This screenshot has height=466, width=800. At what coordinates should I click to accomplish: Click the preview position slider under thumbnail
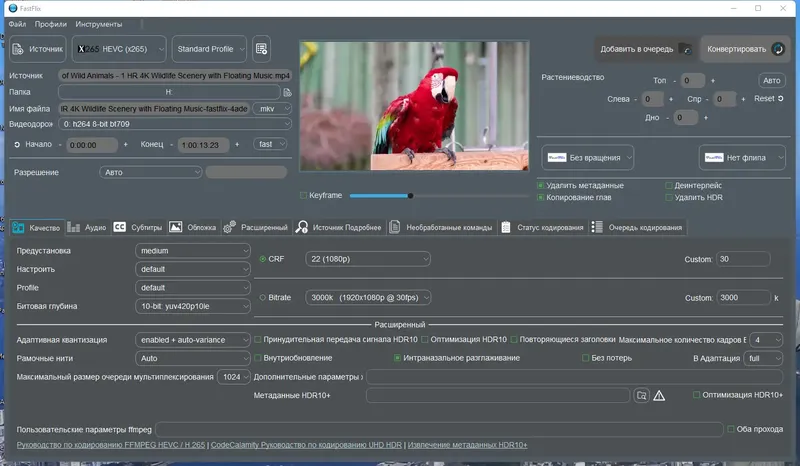point(410,195)
